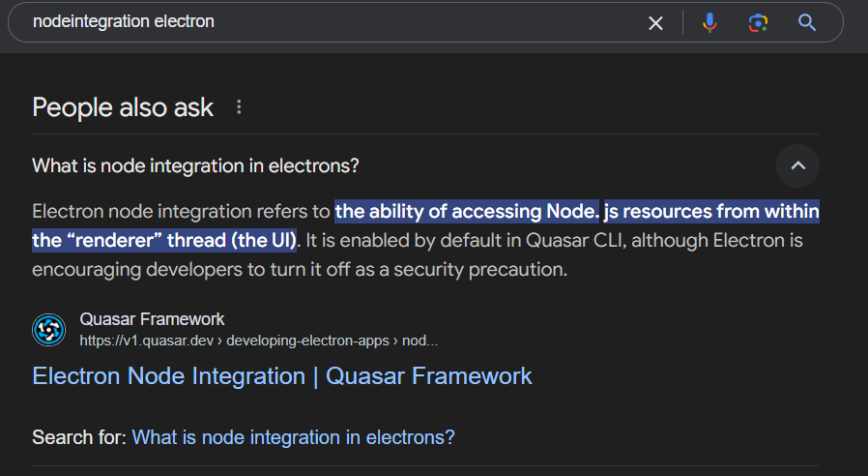
Task: Open the three-dot menu beside People also ask
Action: (239, 107)
